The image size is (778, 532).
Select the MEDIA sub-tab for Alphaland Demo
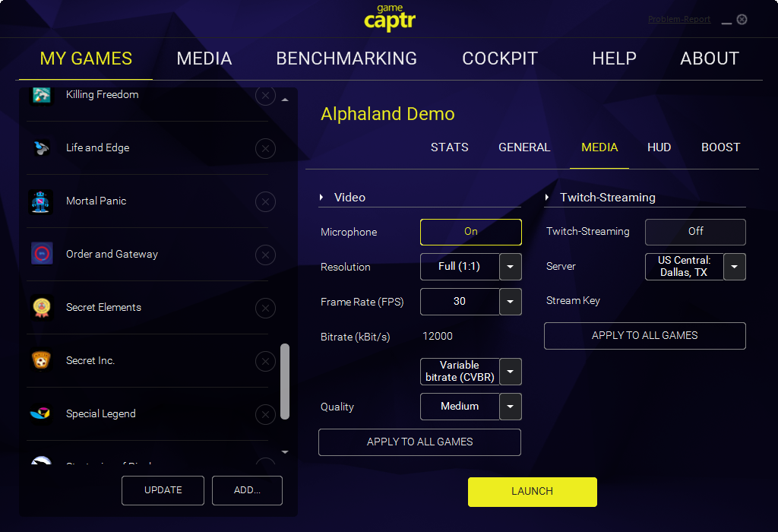pyautogui.click(x=599, y=147)
